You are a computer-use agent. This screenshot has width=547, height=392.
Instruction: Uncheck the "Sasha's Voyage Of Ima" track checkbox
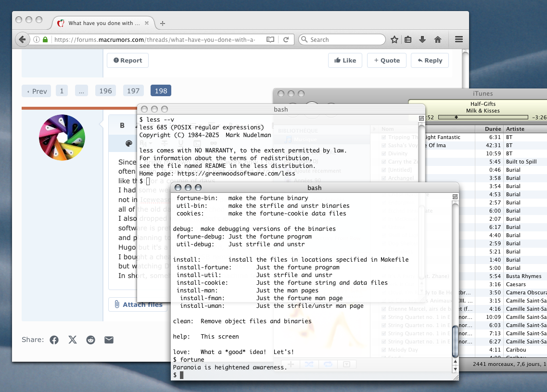tap(384, 145)
